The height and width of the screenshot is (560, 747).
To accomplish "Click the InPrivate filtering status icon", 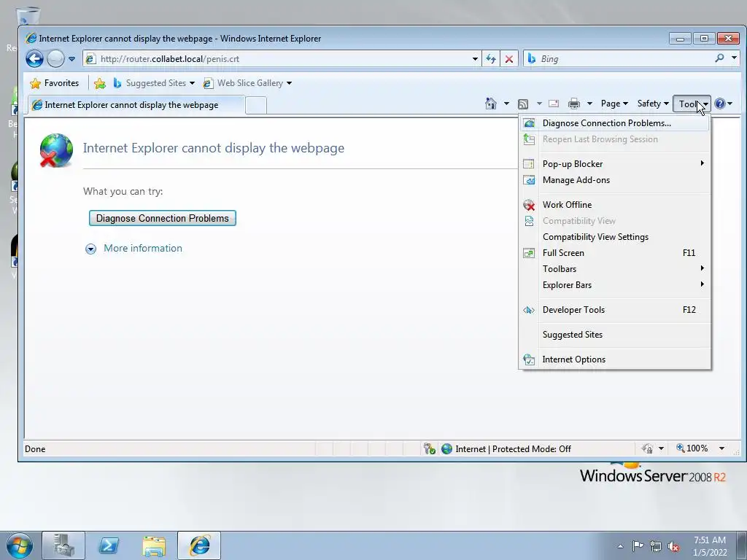I will (x=647, y=448).
